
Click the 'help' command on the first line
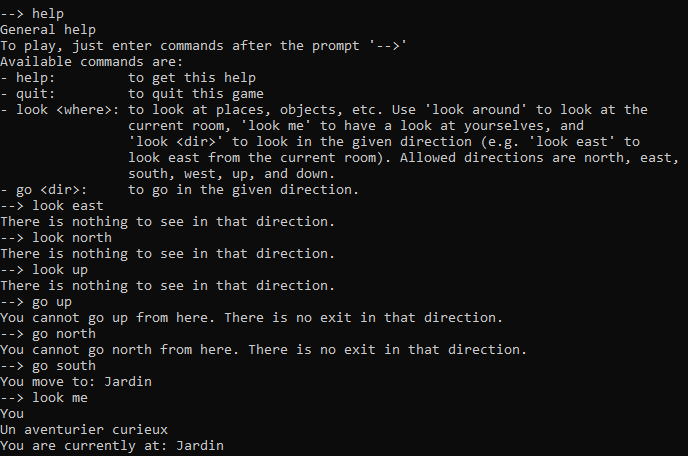(48, 14)
